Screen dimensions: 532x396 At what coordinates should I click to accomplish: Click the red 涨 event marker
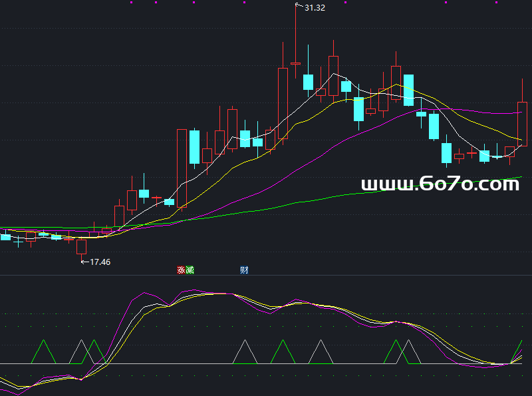[181, 270]
